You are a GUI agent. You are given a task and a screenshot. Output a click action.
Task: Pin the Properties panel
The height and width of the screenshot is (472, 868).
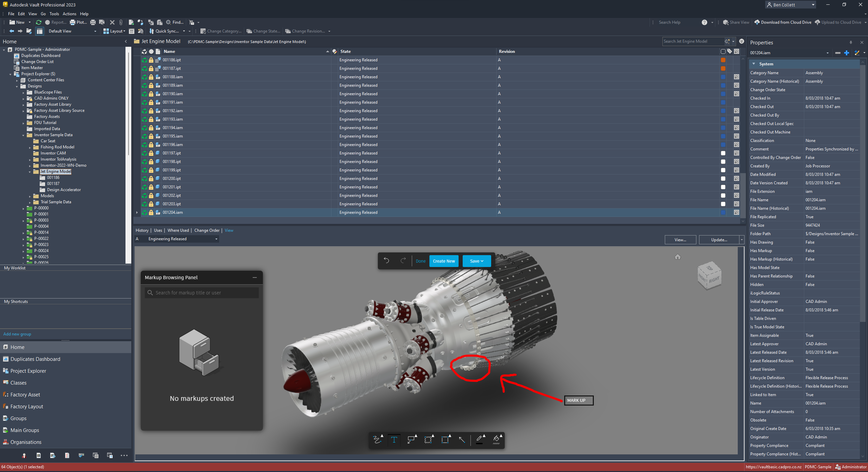(851, 43)
